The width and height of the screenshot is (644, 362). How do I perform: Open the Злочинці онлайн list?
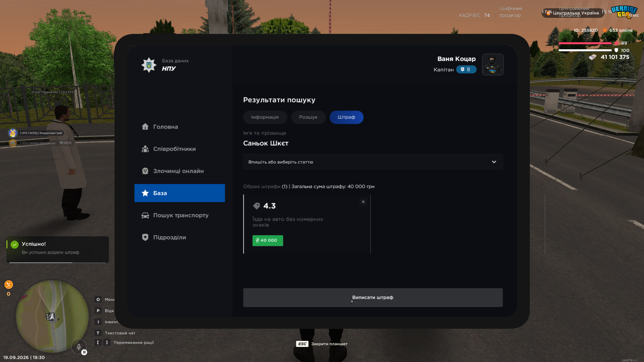(x=180, y=171)
